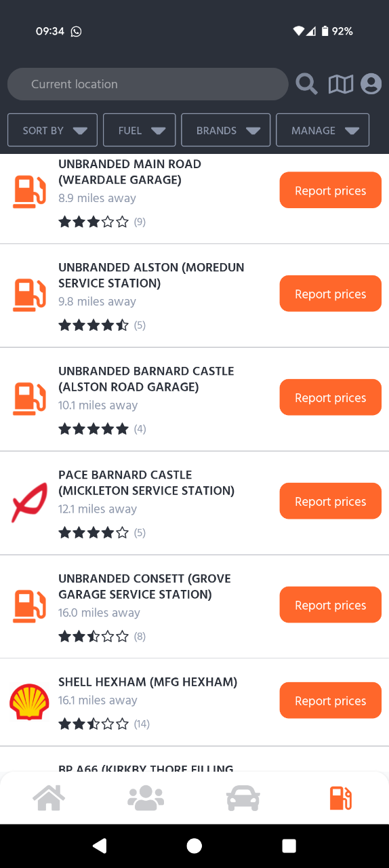Image resolution: width=389 pixels, height=868 pixels.
Task: Go to the Home tab icon
Action: (x=49, y=797)
